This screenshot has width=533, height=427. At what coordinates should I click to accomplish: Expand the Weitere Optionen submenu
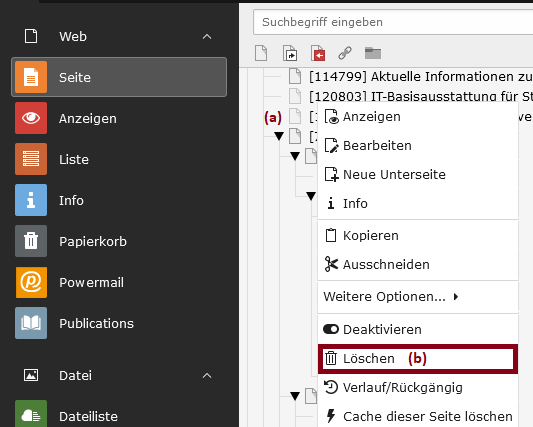pyautogui.click(x=418, y=297)
